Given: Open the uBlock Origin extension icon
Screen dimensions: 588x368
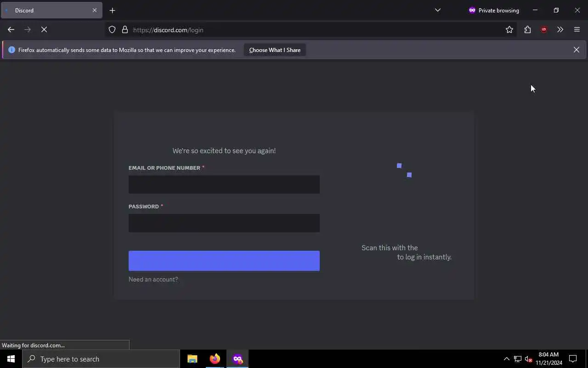Looking at the screenshot, I should click(544, 30).
